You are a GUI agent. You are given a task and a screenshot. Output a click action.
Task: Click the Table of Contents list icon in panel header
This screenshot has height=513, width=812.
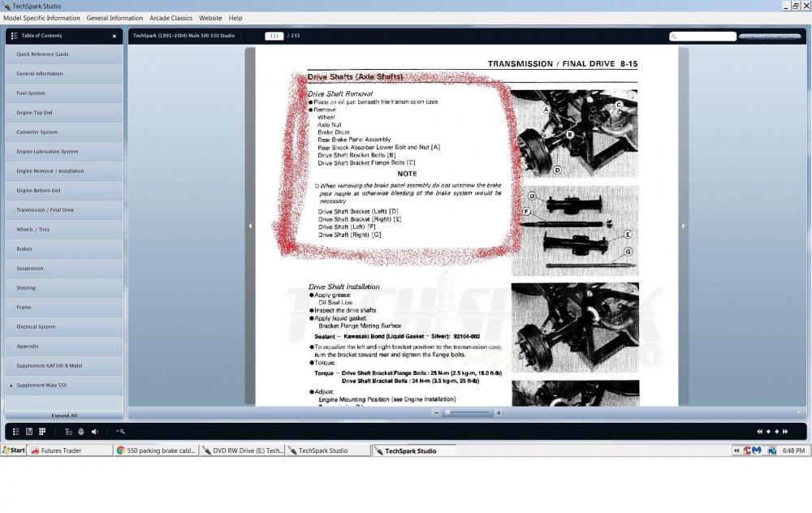(14, 36)
